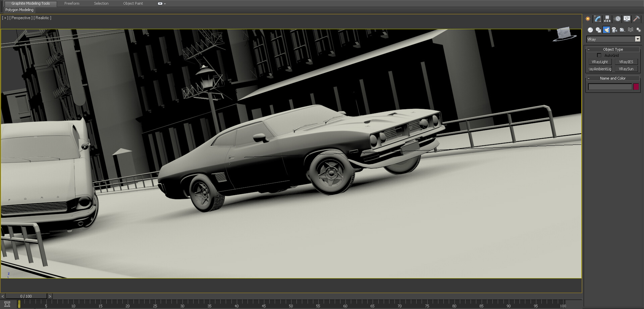Image resolution: width=644 pixels, height=309 pixels.
Task: Choose the Cameras category icon
Action: 614,30
